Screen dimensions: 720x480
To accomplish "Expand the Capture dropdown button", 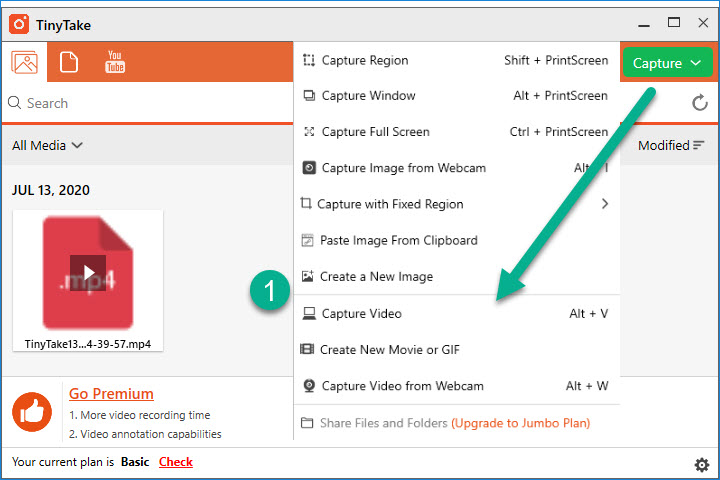I will click(x=669, y=63).
